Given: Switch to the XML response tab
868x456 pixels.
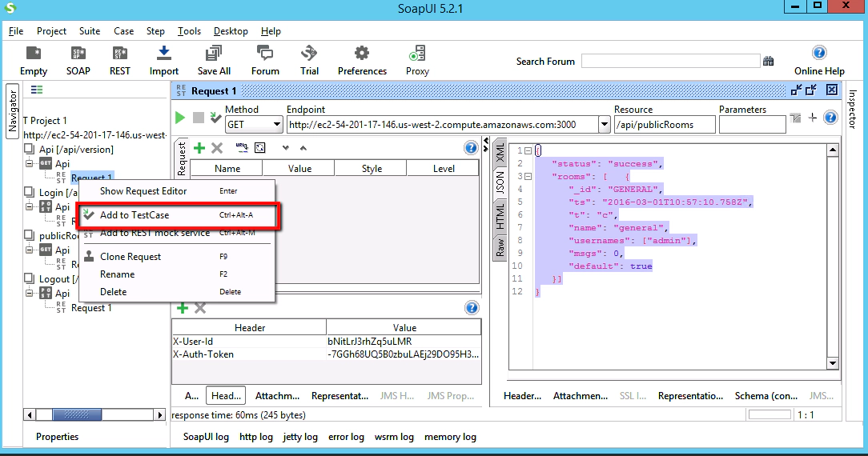Looking at the screenshot, I should tap(500, 153).
